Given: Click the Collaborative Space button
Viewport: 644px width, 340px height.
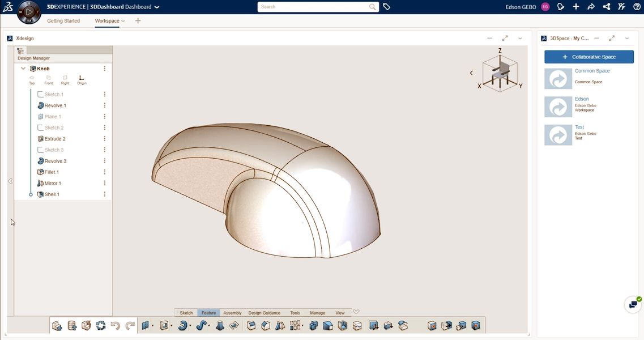Looking at the screenshot, I should point(589,57).
